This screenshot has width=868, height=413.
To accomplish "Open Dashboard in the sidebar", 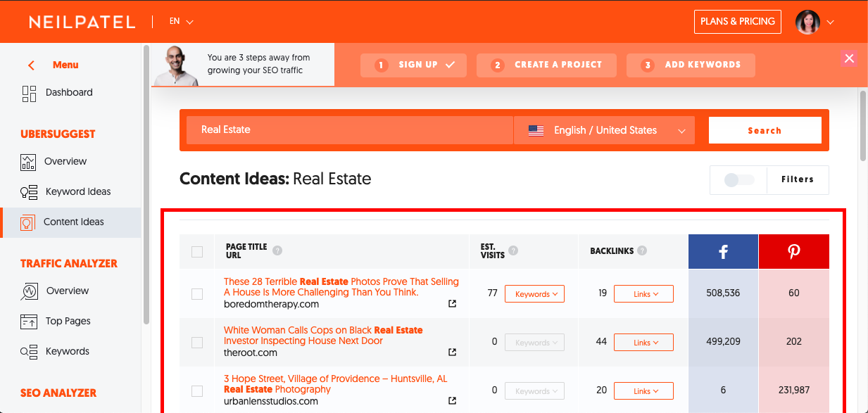I will (x=70, y=93).
